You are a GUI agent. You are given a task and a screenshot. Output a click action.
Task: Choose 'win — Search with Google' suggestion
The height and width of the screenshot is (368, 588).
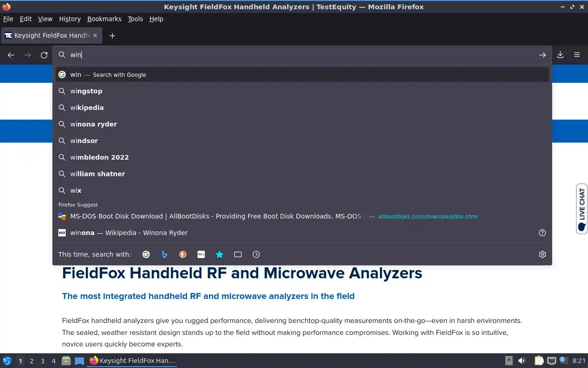(302, 75)
